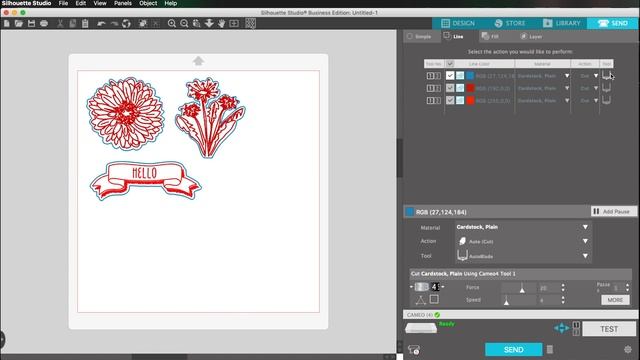Viewport: 640px width, 360px height.
Task: Click the send queue icon beside SEND
Action: [550, 349]
